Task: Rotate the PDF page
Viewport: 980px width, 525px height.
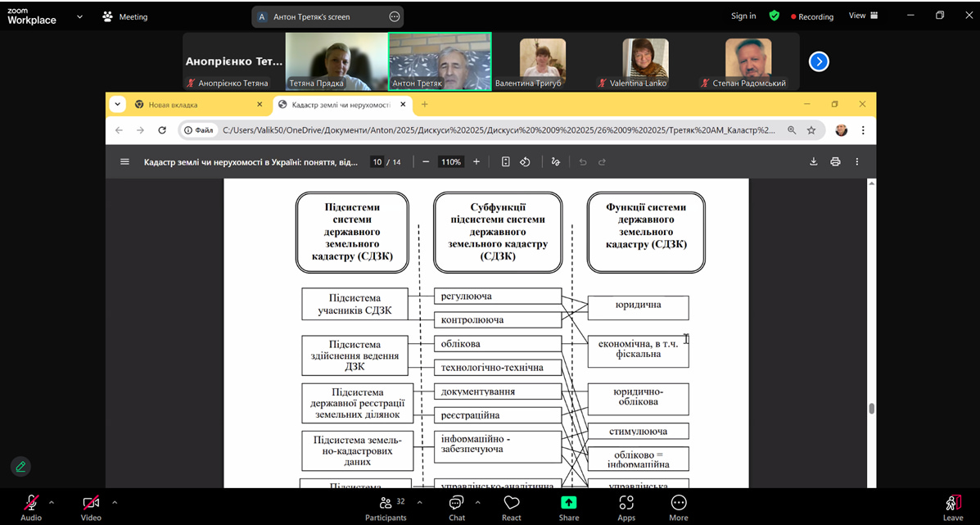Action: point(526,162)
